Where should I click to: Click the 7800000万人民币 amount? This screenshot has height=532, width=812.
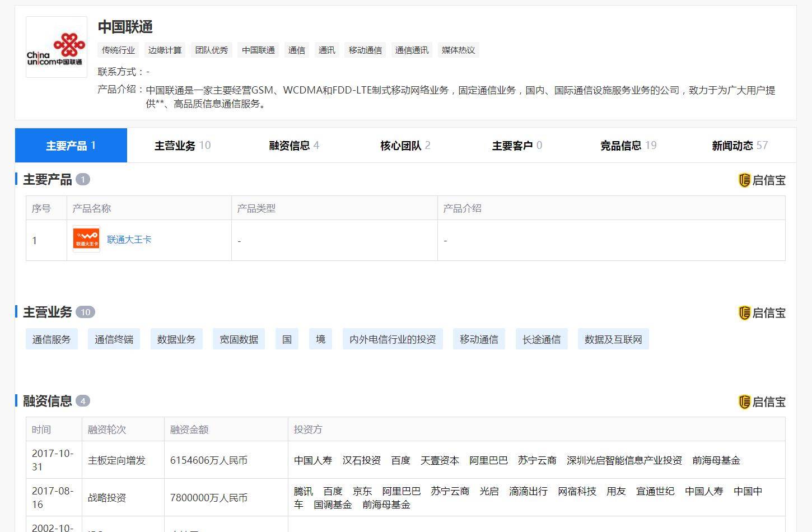[x=209, y=498]
